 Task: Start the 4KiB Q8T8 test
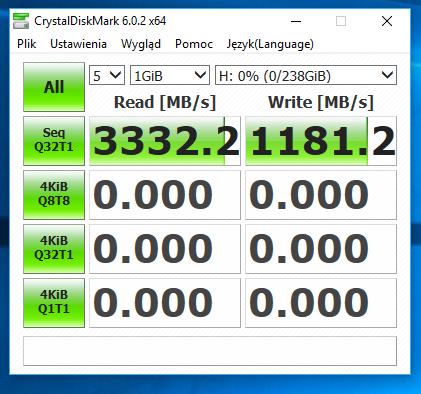(54, 195)
